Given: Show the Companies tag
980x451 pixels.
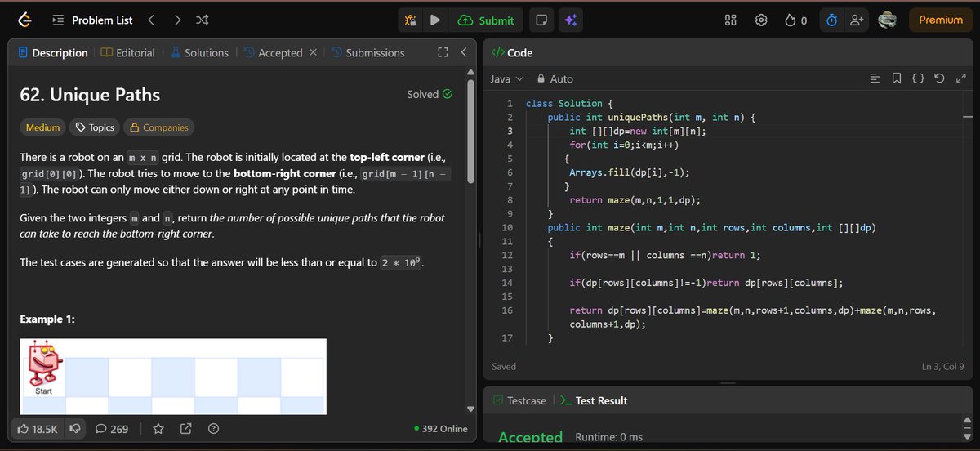Looking at the screenshot, I should (159, 127).
